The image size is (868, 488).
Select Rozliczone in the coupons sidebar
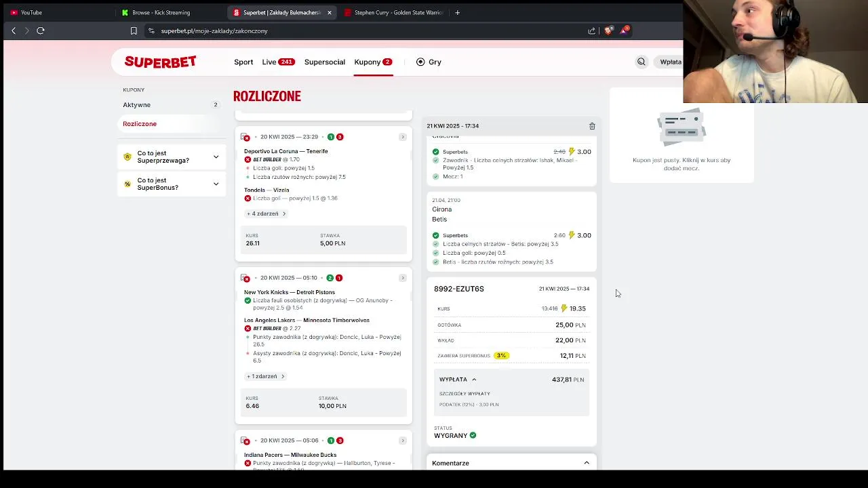(170, 124)
